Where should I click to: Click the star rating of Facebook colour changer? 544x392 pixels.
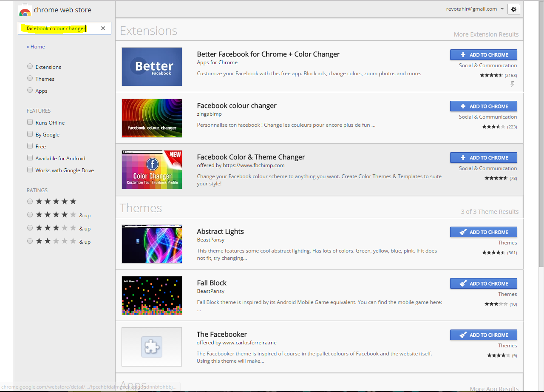(x=493, y=127)
